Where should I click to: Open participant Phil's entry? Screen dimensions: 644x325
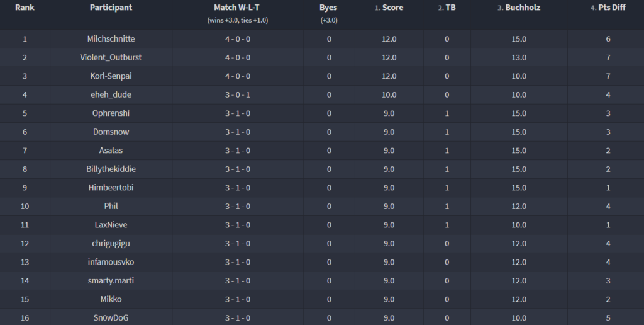pos(111,206)
